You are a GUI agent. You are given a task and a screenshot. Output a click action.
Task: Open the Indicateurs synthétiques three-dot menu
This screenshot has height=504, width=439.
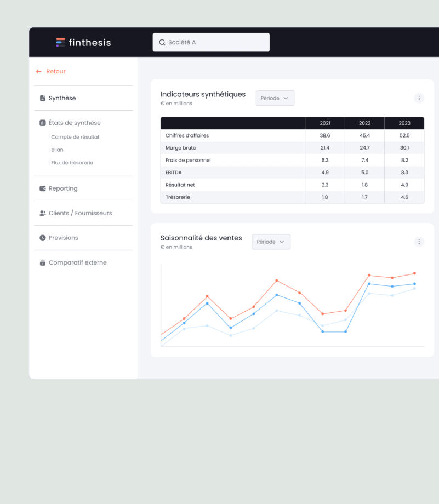(419, 98)
